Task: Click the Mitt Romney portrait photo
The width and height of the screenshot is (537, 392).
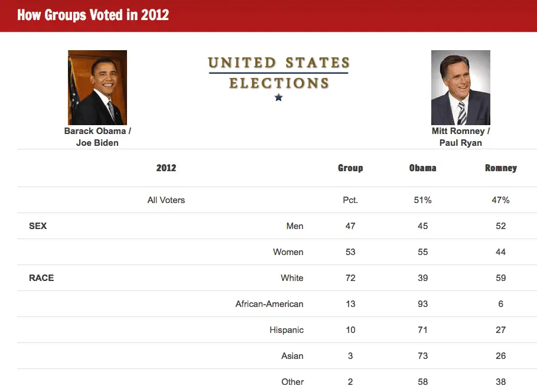Action: (x=461, y=87)
